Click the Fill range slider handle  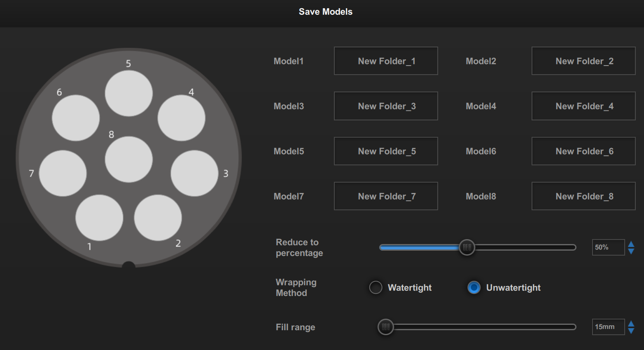pos(386,327)
